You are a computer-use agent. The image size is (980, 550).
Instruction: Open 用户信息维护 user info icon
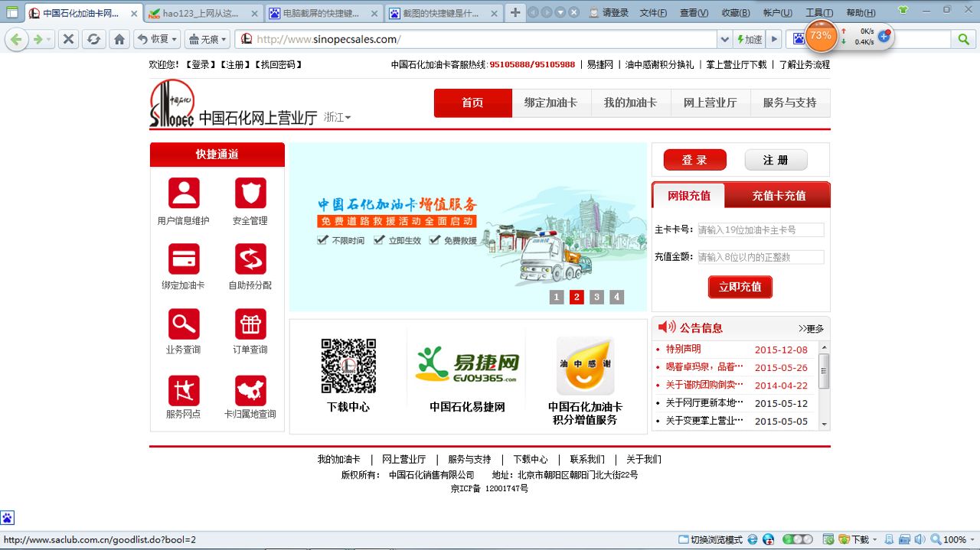point(184,193)
